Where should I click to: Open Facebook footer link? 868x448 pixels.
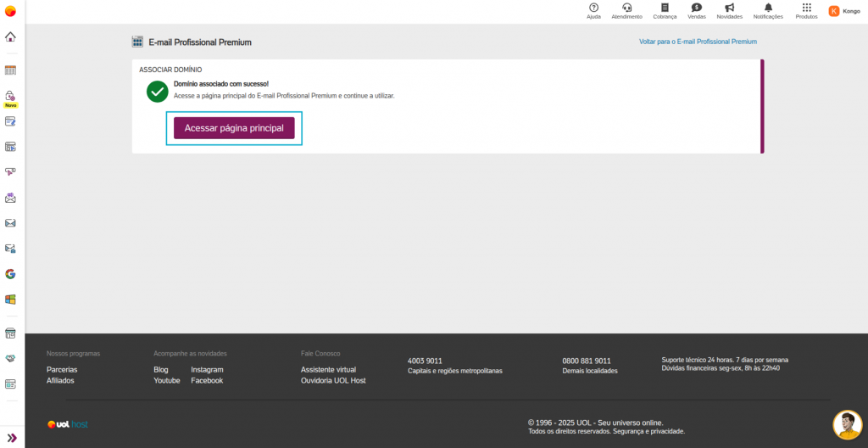[207, 380]
